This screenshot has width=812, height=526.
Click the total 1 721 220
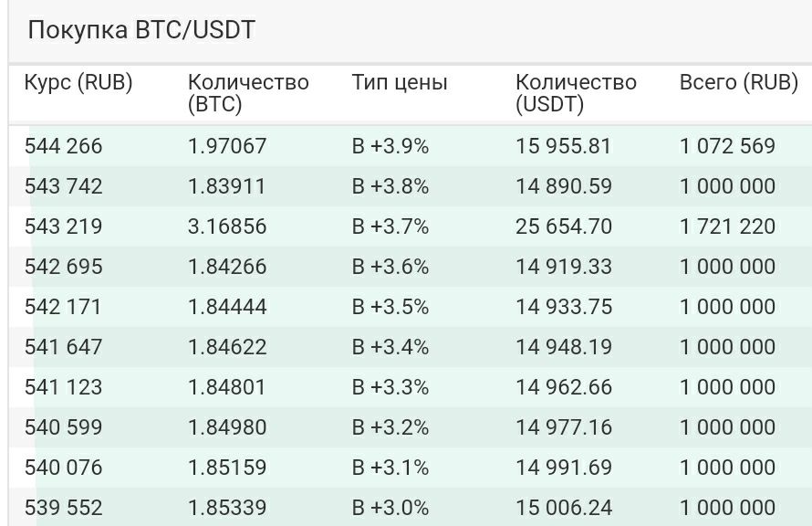coord(727,226)
